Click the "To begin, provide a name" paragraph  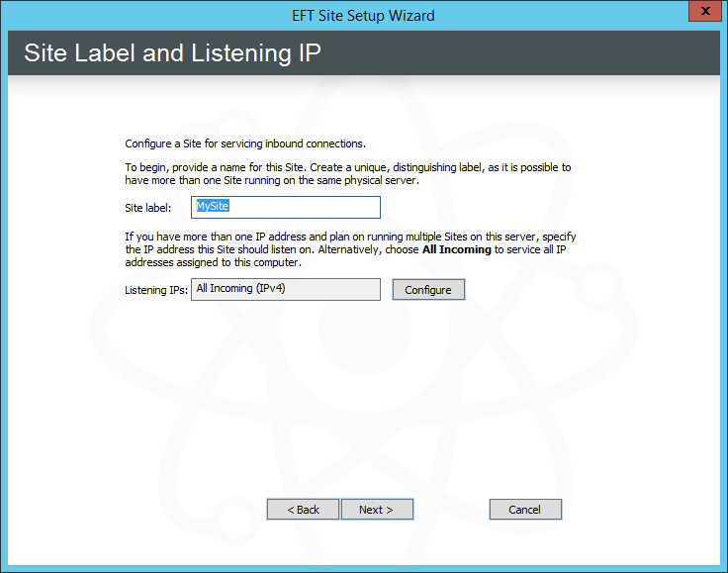[x=347, y=174]
